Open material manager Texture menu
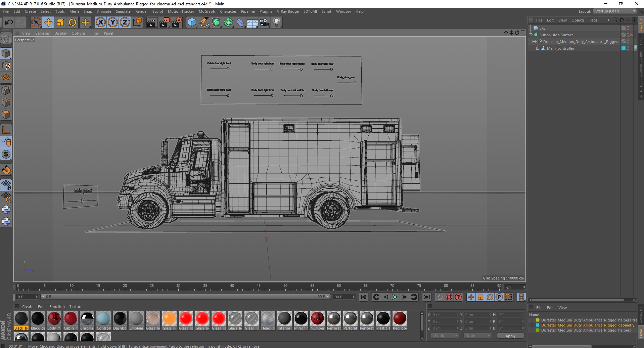The width and height of the screenshot is (644, 348). [76, 307]
